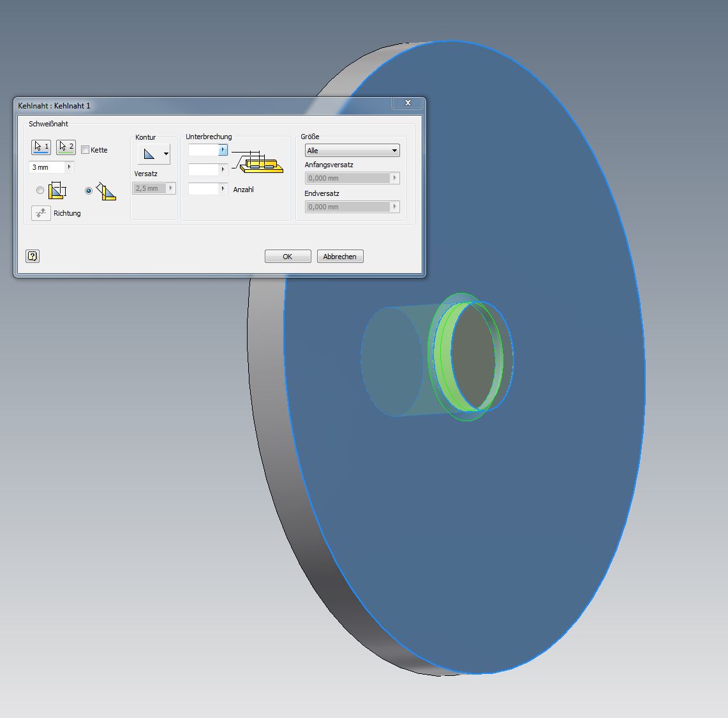
Task: Click the first Unterbrechung input field
Action: point(204,150)
